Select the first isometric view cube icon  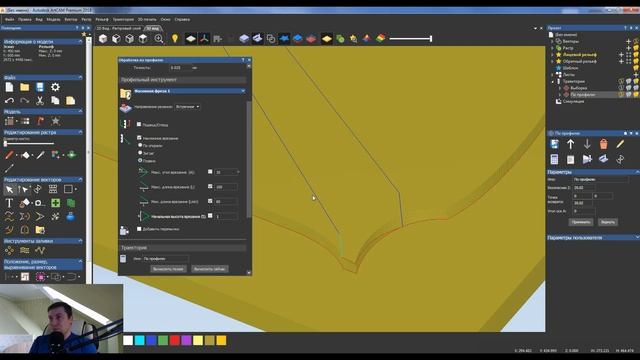click(103, 39)
